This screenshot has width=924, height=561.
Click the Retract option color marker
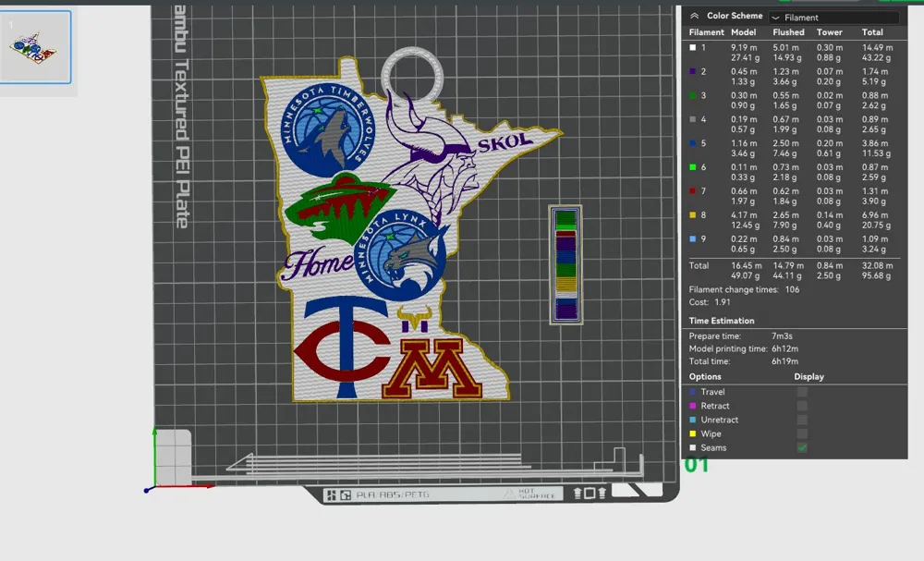[x=693, y=406]
